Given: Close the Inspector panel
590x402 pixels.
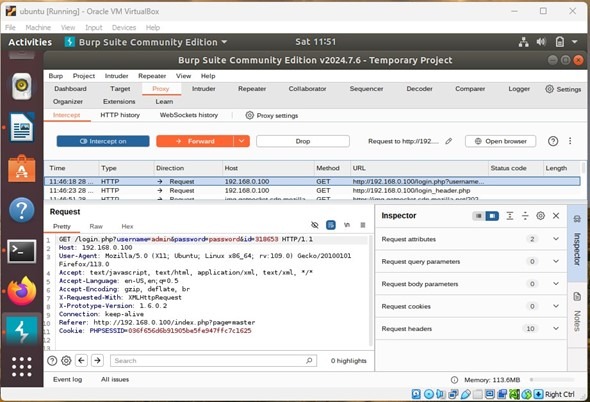Looking at the screenshot, I should click(x=556, y=216).
